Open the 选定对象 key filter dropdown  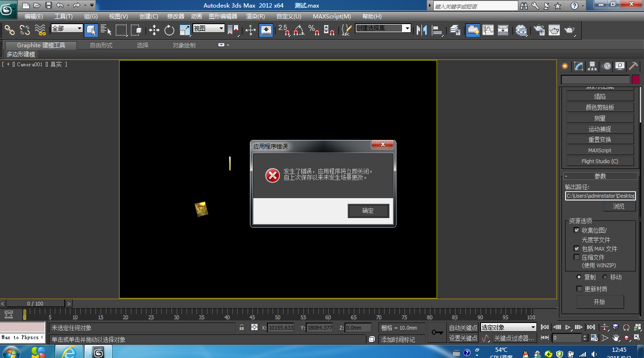508,327
